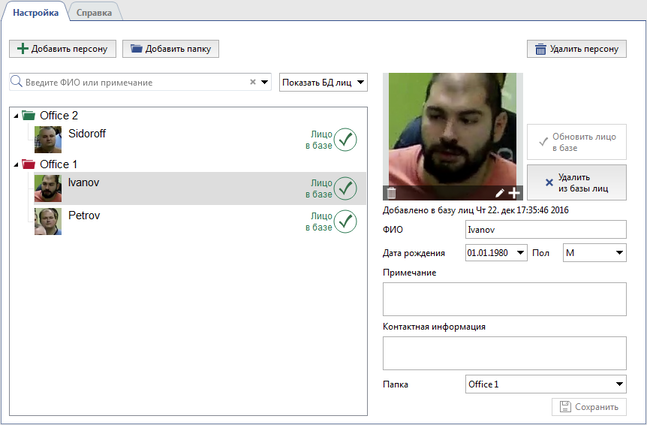Click the plus icon on the face photo
Viewport: 647px width, 425px height.
(x=514, y=193)
